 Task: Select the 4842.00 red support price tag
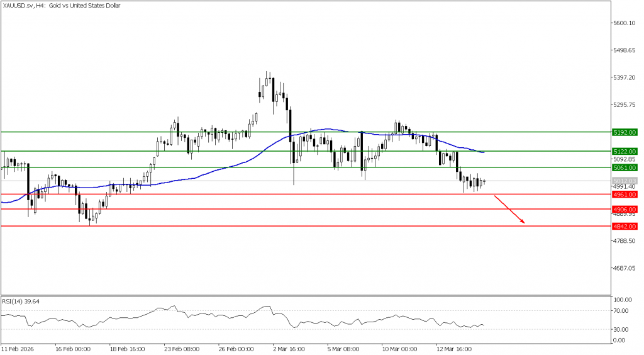tap(625, 226)
